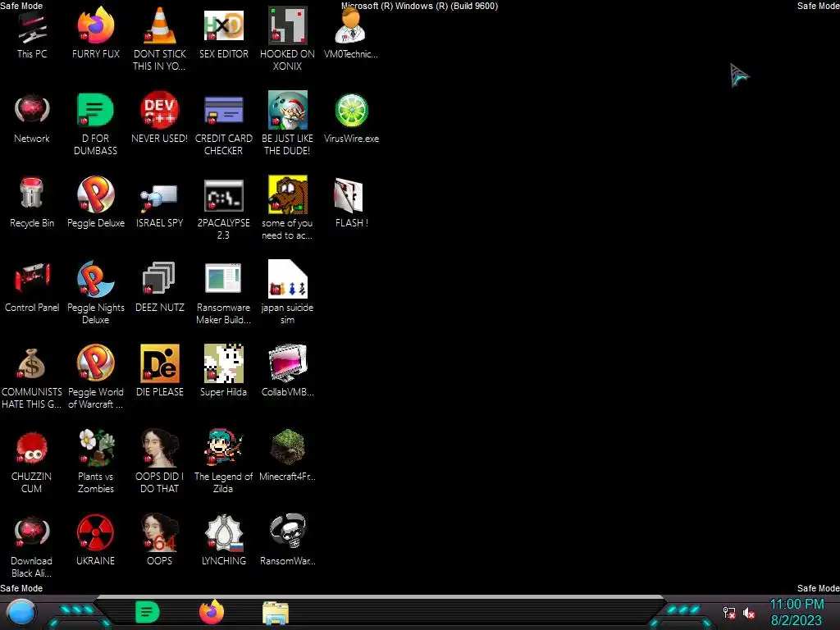Image resolution: width=840 pixels, height=630 pixels.
Task: Select the Peggle Nights Deluxe icon
Action: click(x=95, y=279)
